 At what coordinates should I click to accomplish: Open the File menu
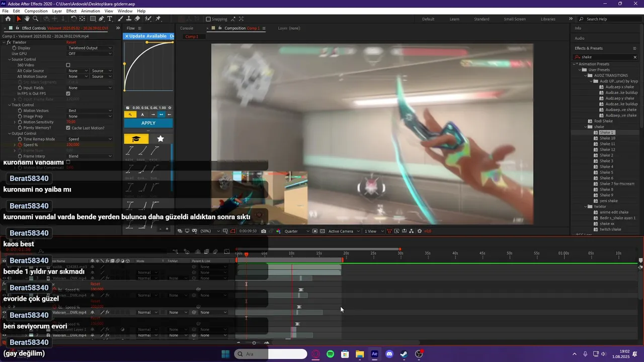(x=5, y=11)
